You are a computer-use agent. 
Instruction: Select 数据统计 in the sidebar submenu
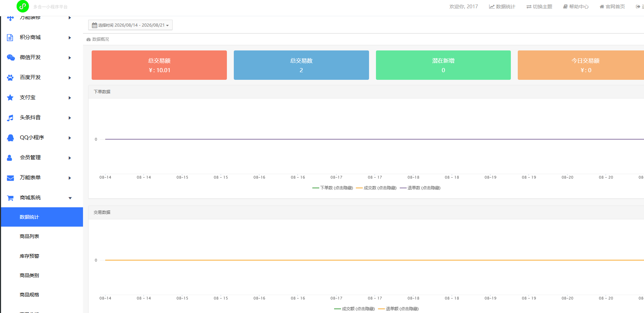[42, 217]
